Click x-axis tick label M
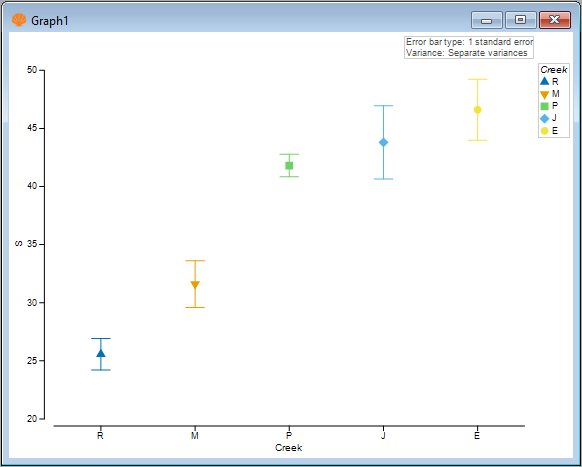This screenshot has width=582, height=467. tap(194, 435)
